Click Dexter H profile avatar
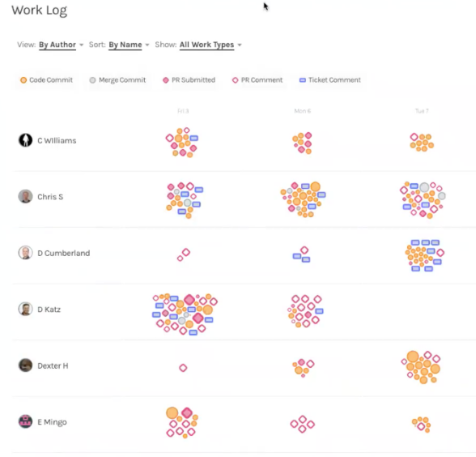This screenshot has width=476, height=457. coord(26,365)
